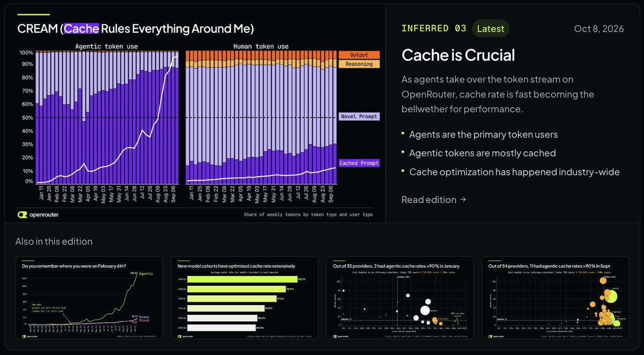644x355 pixels.
Task: Click the Oct 8, 2026 date
Action: [599, 29]
